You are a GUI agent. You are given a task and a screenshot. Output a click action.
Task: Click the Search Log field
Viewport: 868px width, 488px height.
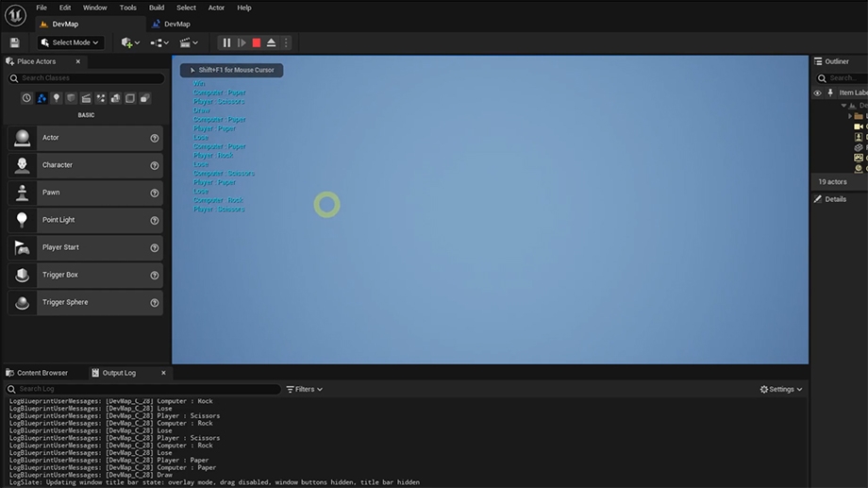(142, 389)
